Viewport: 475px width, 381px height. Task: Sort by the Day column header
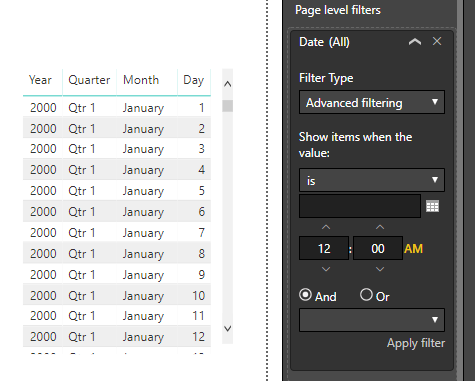tap(193, 80)
